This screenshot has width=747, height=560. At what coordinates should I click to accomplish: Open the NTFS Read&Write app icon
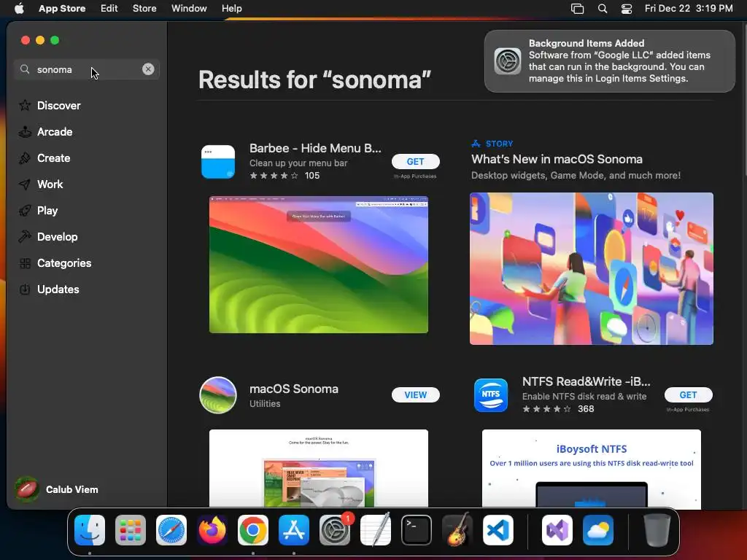[x=491, y=395]
